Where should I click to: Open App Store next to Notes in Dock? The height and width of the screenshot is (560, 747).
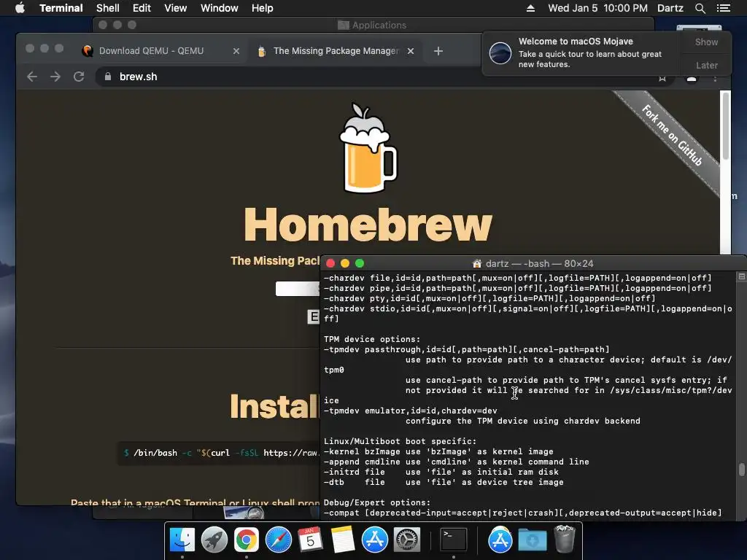(374, 540)
